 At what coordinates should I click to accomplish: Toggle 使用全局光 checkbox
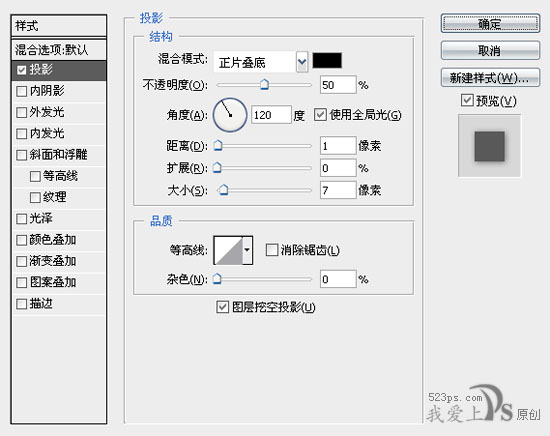pos(320,115)
